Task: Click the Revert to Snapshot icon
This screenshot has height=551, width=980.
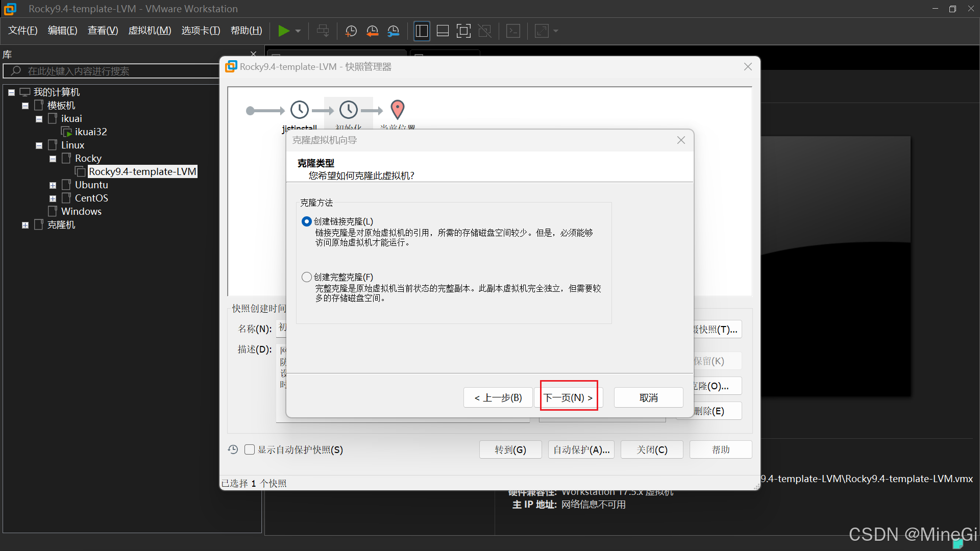Action: pyautogui.click(x=372, y=31)
